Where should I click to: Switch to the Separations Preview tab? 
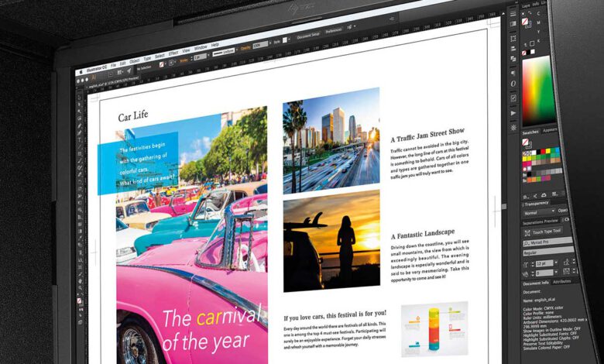(541, 221)
